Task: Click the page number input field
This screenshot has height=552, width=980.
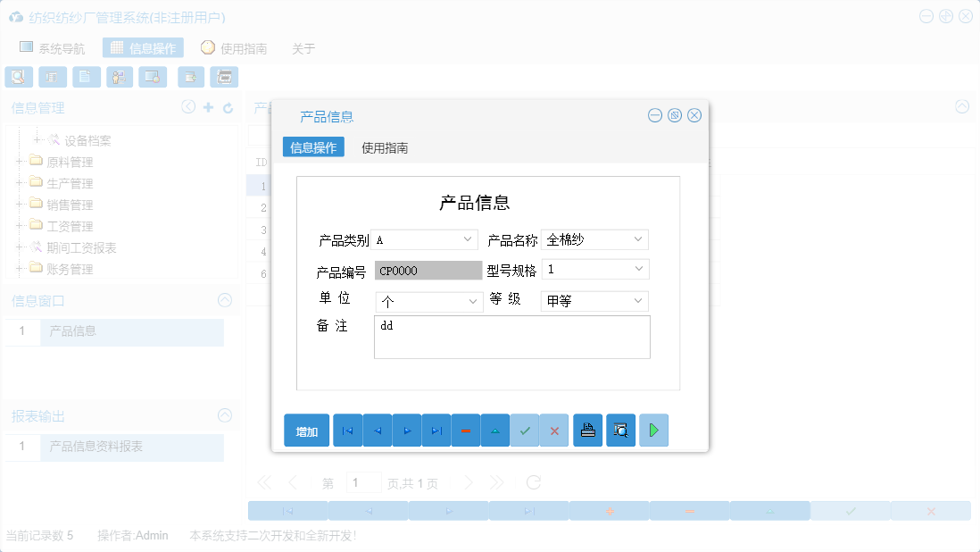Action: [x=364, y=481]
